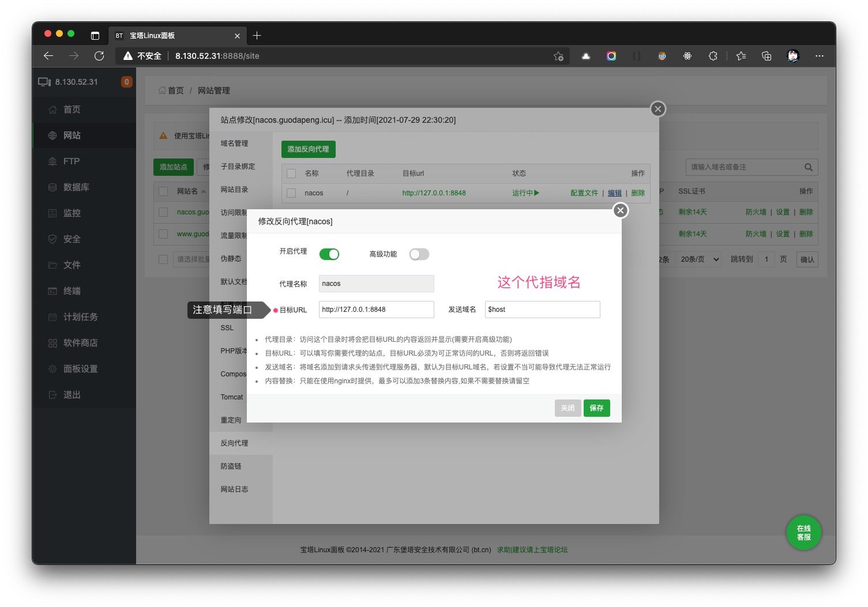The image size is (868, 607).
Task: Open the 反向代理 tab in site settings
Action: click(x=235, y=443)
